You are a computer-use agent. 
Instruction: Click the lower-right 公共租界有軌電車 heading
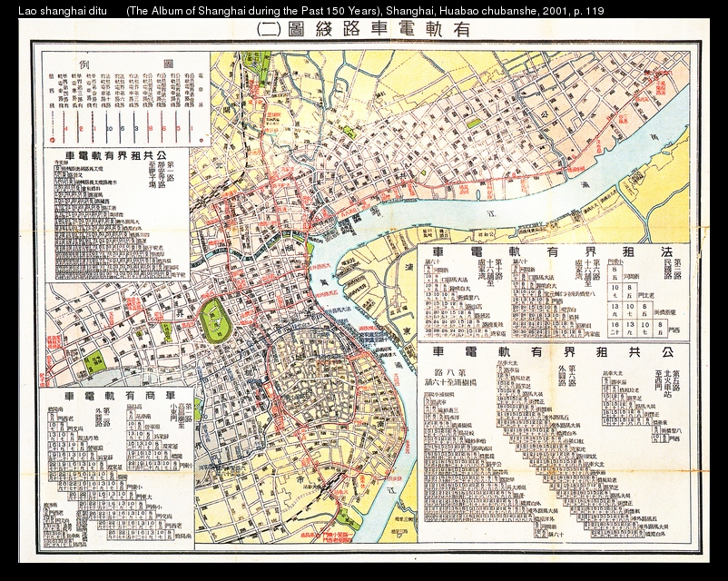point(555,350)
